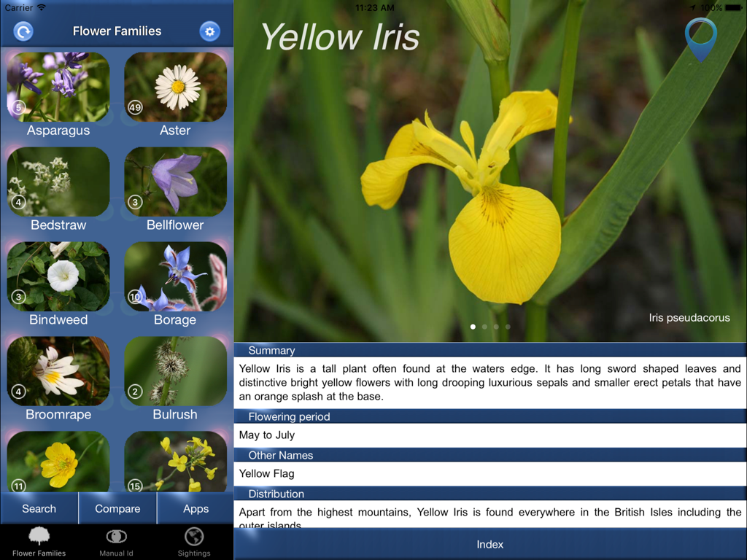747x560 pixels.
Task: Tap the 49 count badge on Aster
Action: [x=135, y=107]
